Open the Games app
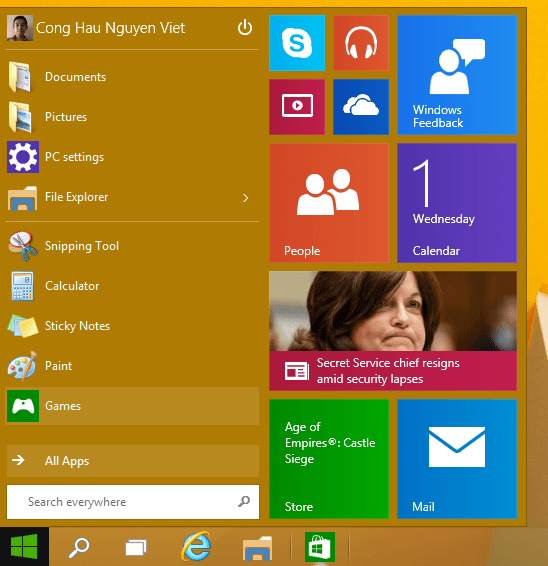 pos(132,406)
